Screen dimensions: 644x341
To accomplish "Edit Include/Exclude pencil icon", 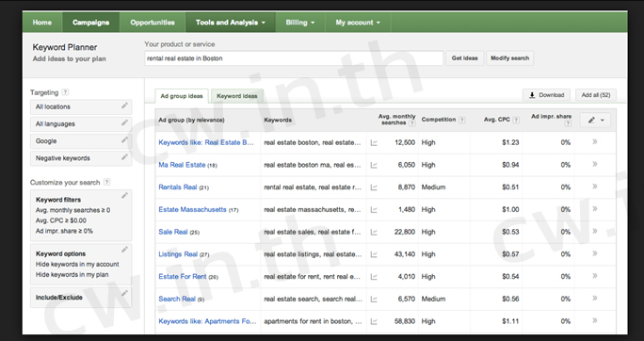I will [124, 293].
